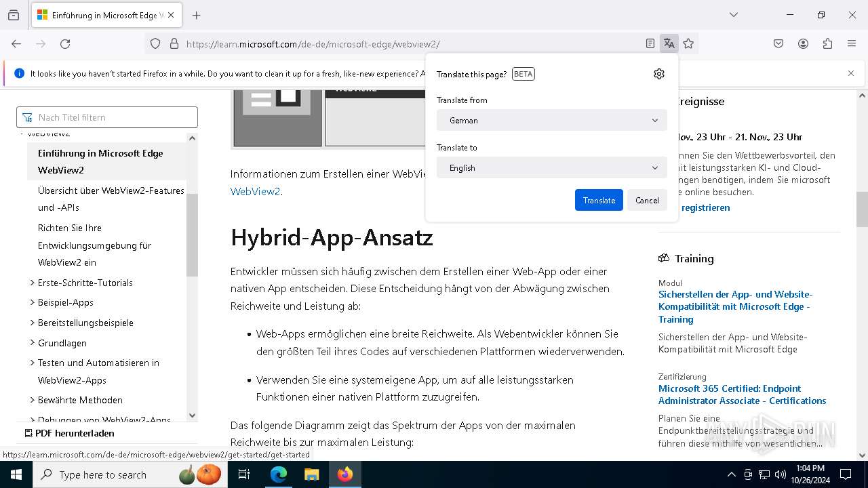The height and width of the screenshot is (488, 868).
Task: Click the Windows Start button
Action: (x=16, y=474)
